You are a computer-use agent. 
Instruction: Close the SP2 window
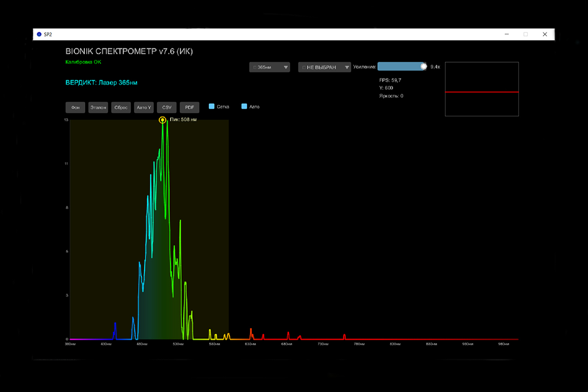point(545,34)
